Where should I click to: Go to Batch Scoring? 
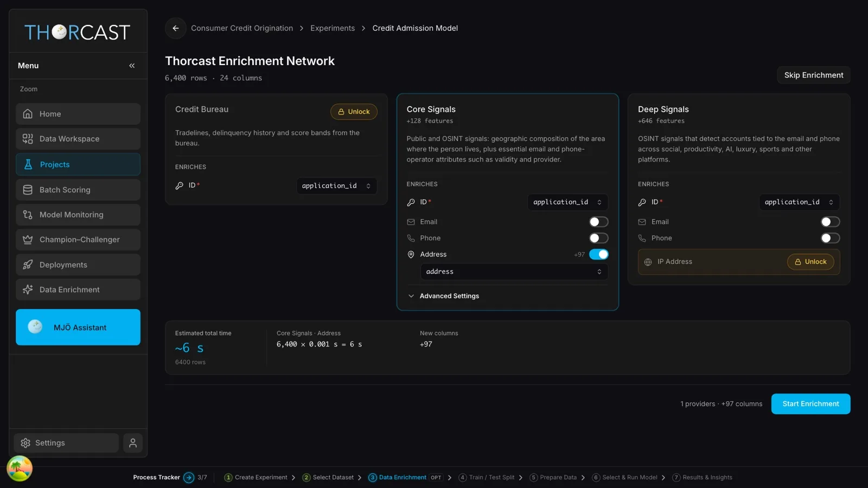point(78,190)
